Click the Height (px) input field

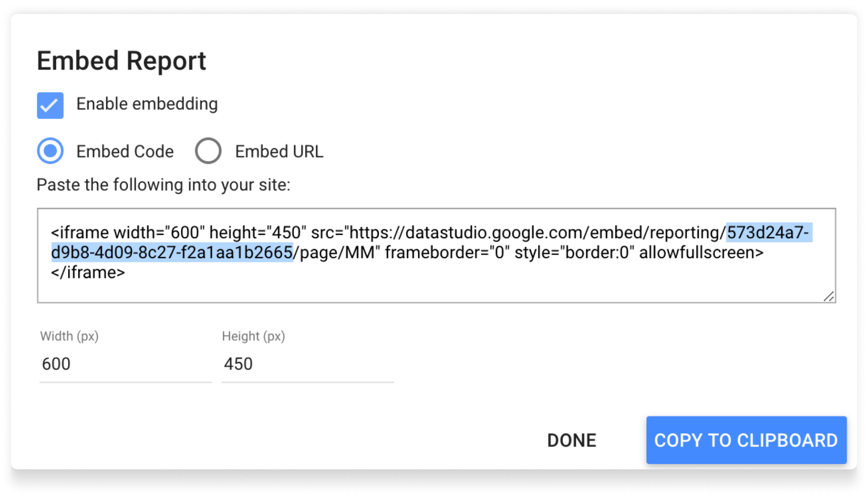click(308, 364)
